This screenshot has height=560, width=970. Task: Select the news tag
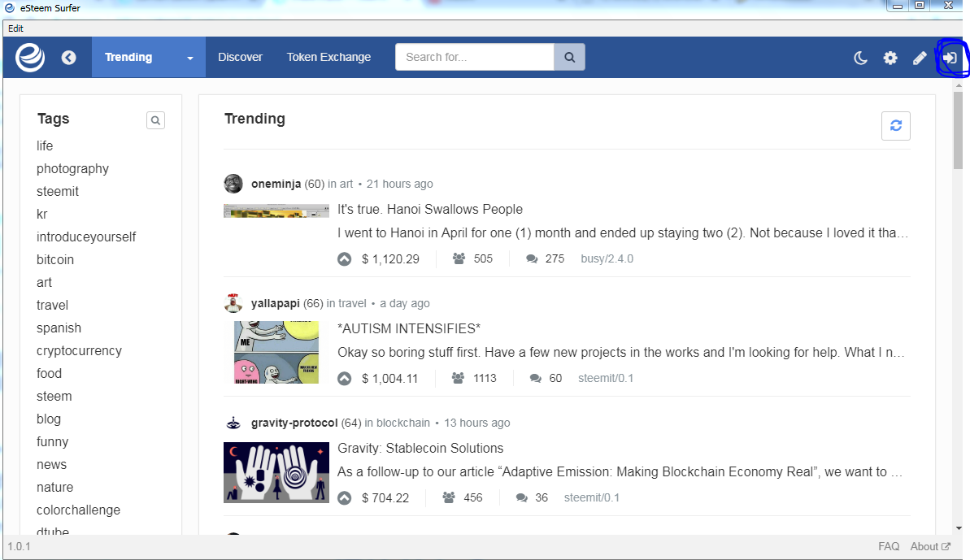pyautogui.click(x=51, y=465)
